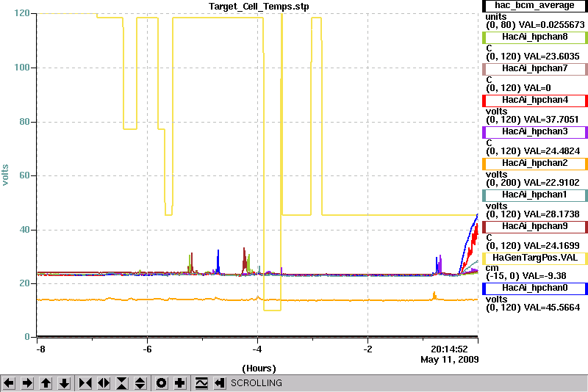Screen dimensions: 588x392
Task: Click the VAL=45.5664 reading for hpchan0
Action: click(552, 308)
